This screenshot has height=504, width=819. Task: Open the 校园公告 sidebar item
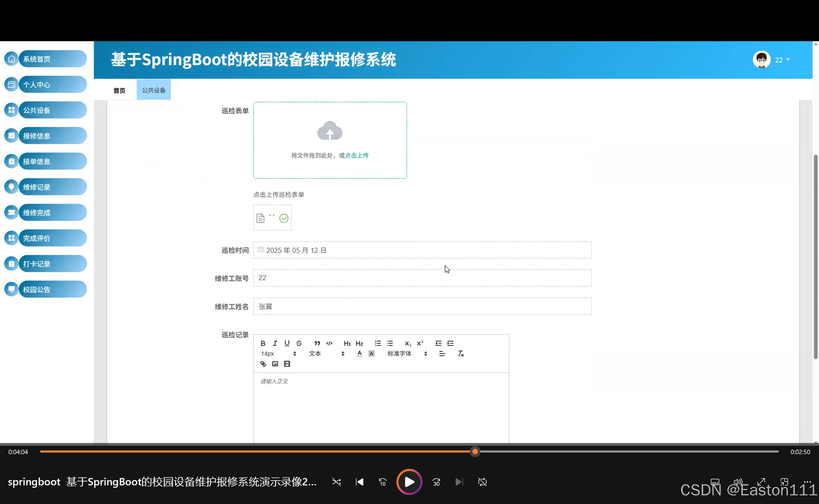45,289
